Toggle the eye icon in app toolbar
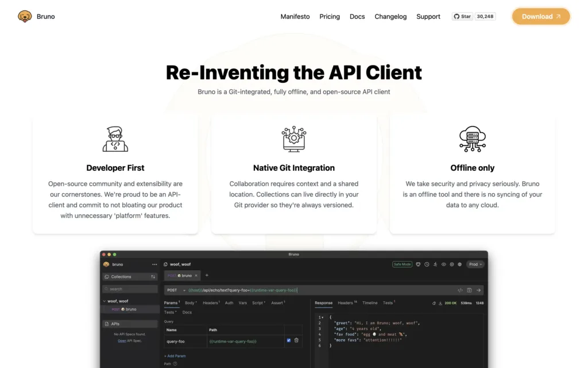The width and height of the screenshot is (588, 368). pos(444,264)
